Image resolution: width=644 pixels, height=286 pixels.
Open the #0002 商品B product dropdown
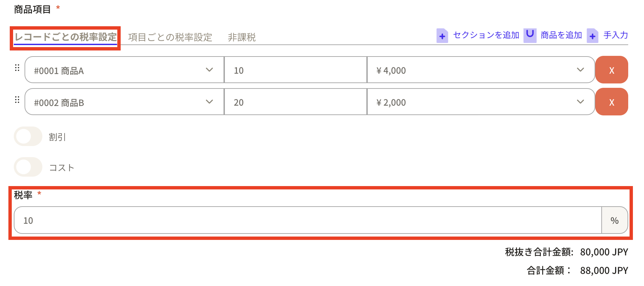tap(124, 102)
